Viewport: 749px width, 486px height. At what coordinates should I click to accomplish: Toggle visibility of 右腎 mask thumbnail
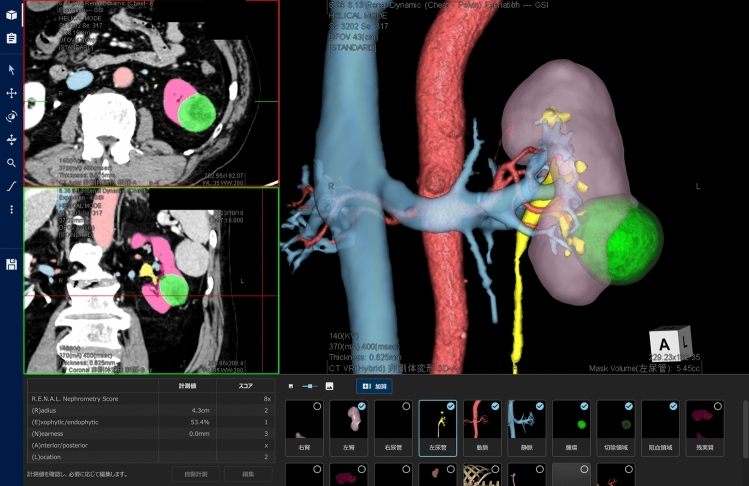point(317,406)
